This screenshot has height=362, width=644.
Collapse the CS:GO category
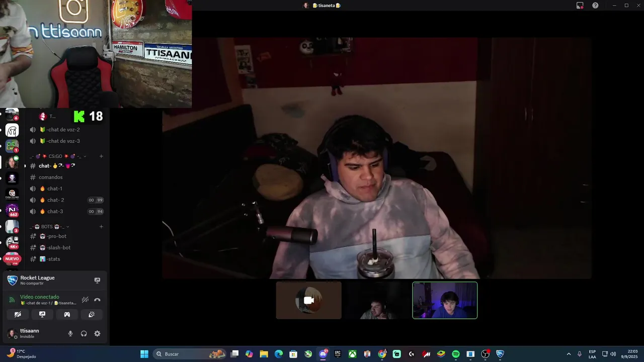point(58,156)
